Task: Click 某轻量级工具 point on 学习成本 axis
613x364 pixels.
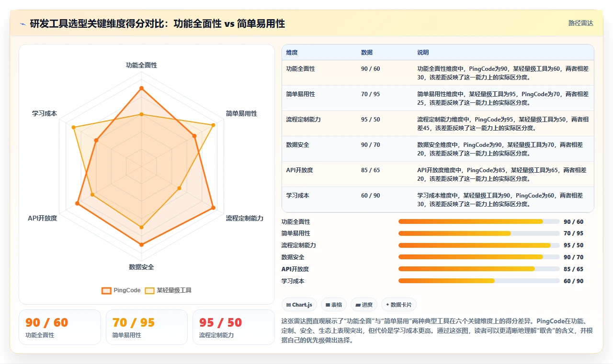Action: pyautogui.click(x=73, y=127)
